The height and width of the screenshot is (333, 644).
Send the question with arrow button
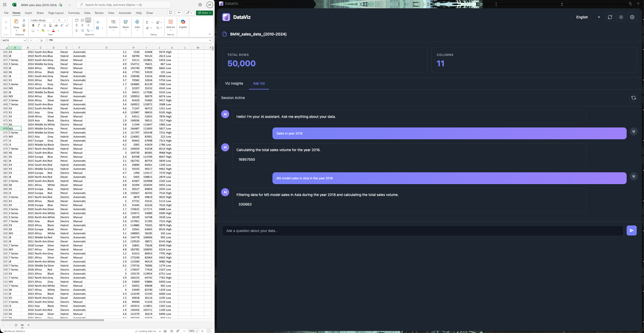pyautogui.click(x=631, y=230)
